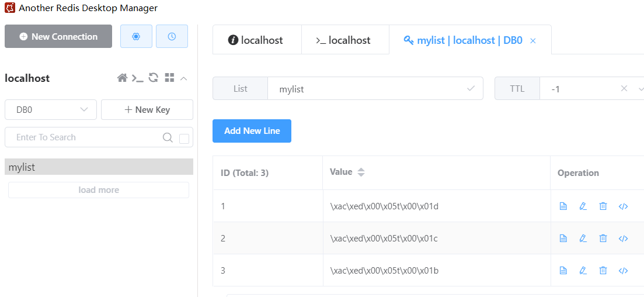Edit row 1 with the pencil icon
The image size is (644, 297).
click(583, 206)
